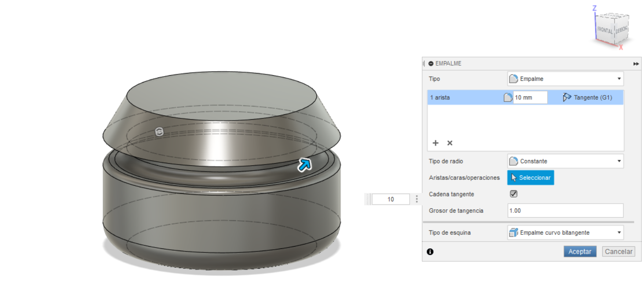Click Cancelar to discard the fillet
Screen dimensions: 644x299
[x=618, y=252]
